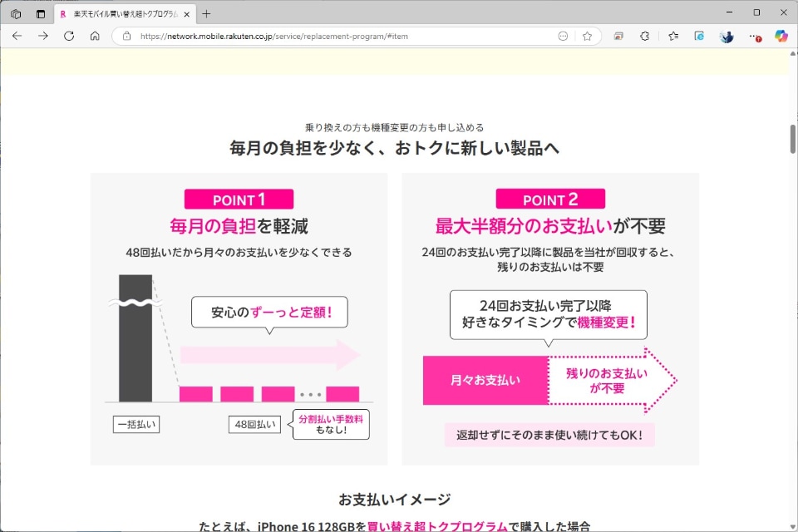Add this page to favorites with the star
Viewport: 798px width, 532px height.
pos(588,36)
